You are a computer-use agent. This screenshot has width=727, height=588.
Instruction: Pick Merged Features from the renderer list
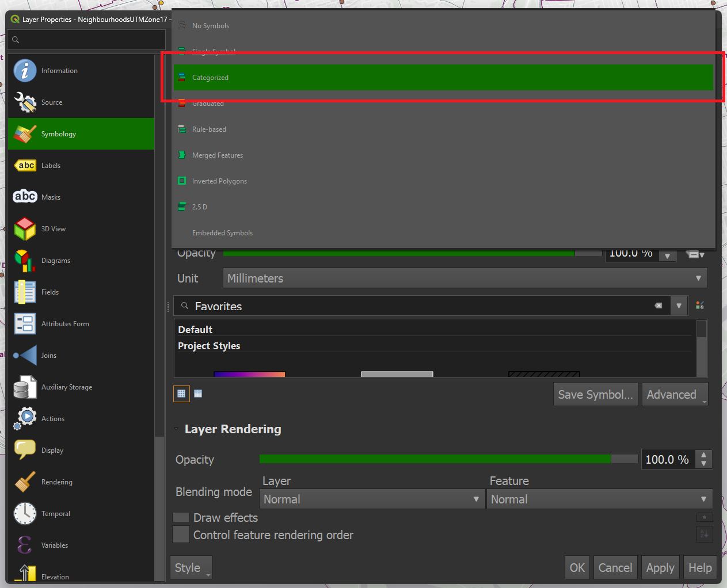[443, 155]
